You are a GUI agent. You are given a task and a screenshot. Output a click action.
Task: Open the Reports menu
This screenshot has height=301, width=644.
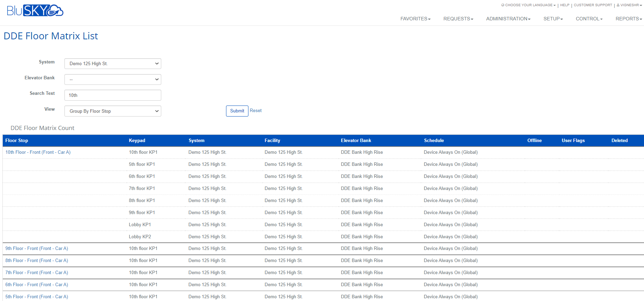tap(628, 19)
